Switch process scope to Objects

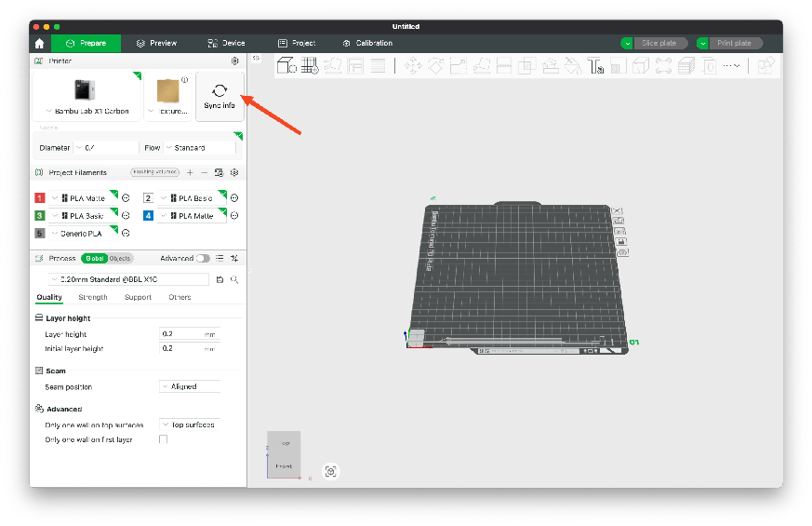(x=120, y=259)
